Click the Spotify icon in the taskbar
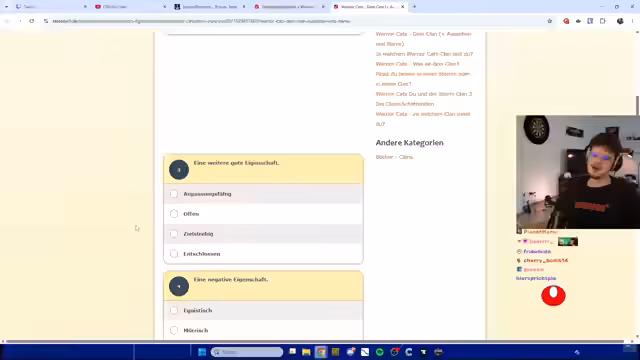Viewport: 640px width, 360px height. [x=380, y=352]
